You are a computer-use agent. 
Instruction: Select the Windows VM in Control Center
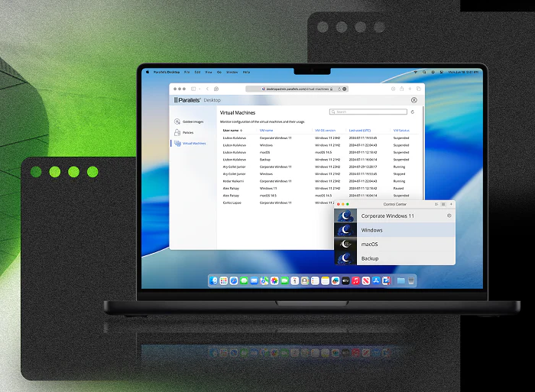click(395, 230)
